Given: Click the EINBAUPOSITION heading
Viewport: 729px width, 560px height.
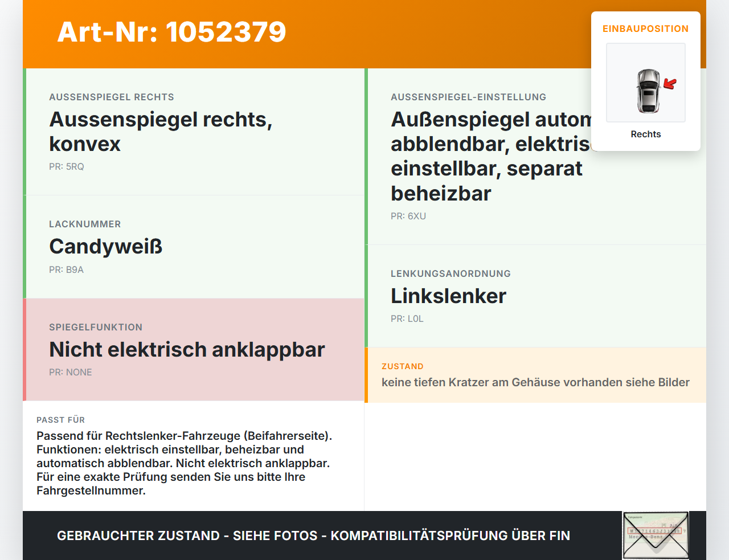Looking at the screenshot, I should tap(646, 28).
